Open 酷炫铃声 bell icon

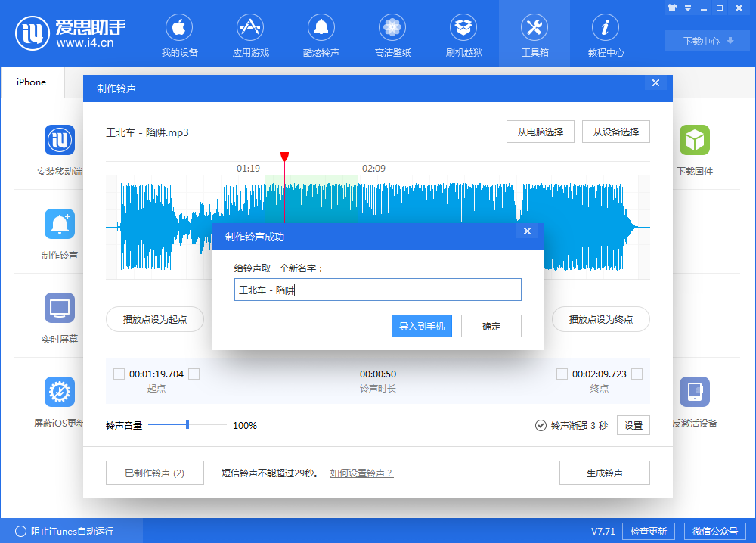[x=321, y=28]
